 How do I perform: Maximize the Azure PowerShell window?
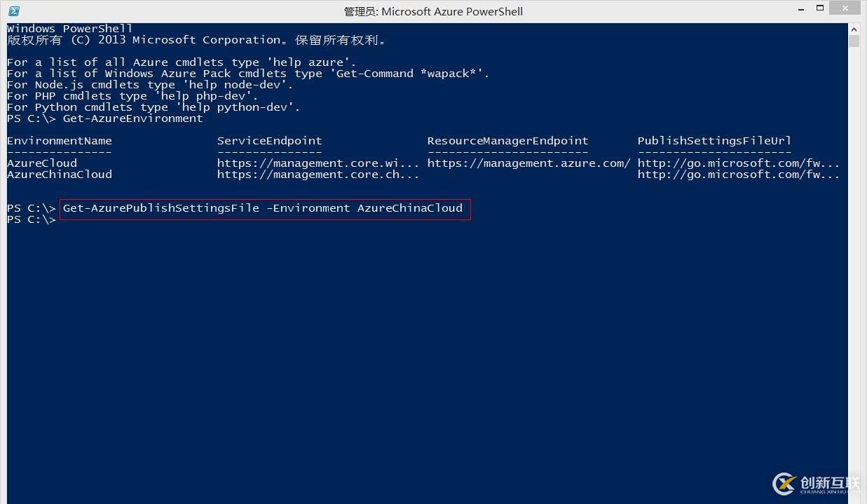click(819, 8)
